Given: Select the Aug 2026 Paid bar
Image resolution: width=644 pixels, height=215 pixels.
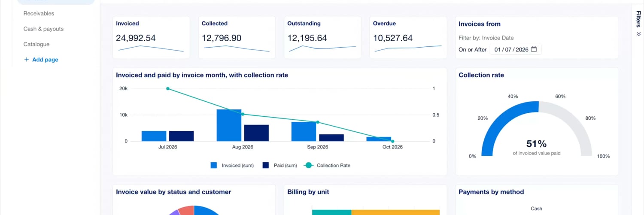Looking at the screenshot, I should coord(256,133).
